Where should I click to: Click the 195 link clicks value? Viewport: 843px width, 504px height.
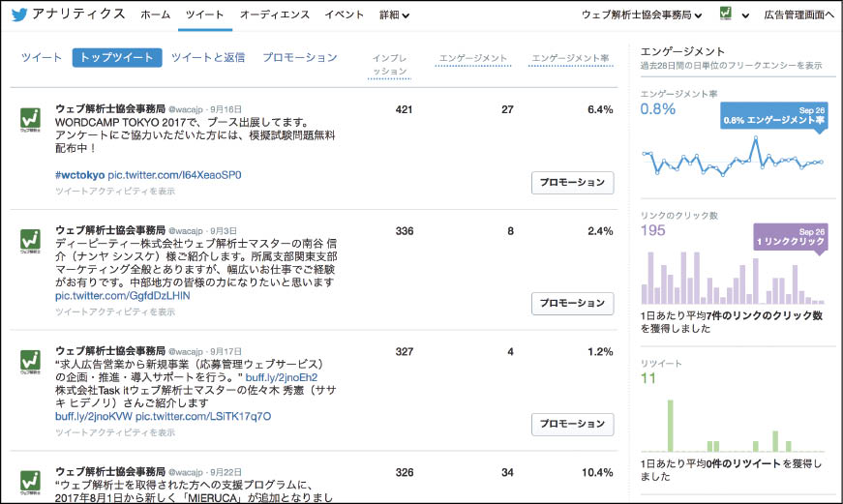click(652, 230)
